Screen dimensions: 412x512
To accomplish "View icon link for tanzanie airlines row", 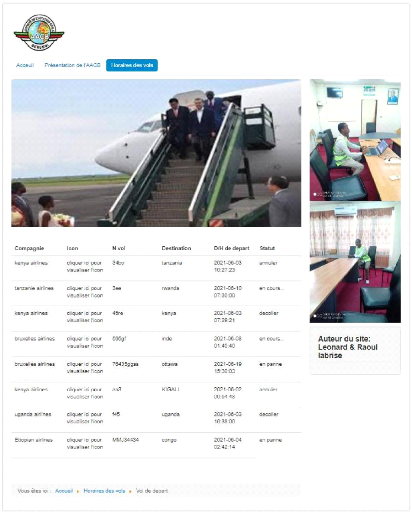I will coord(85,292).
